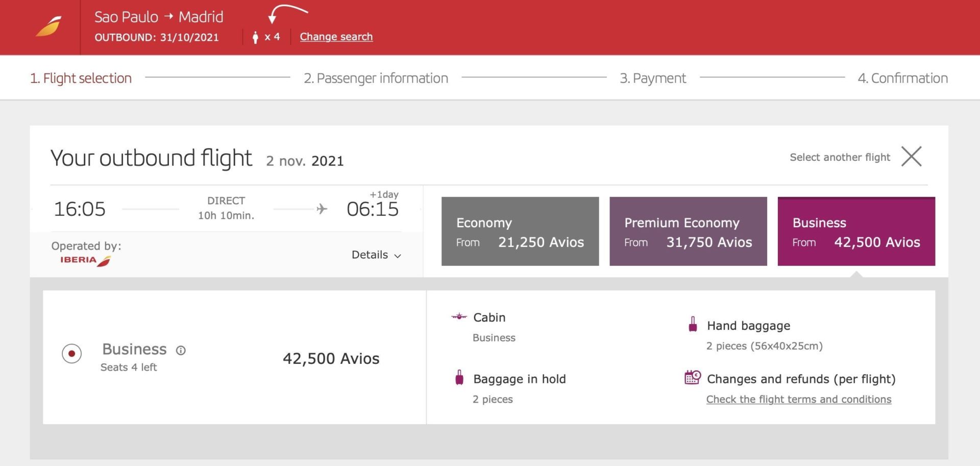
Task: Go to the Flight selection step
Action: [81, 78]
